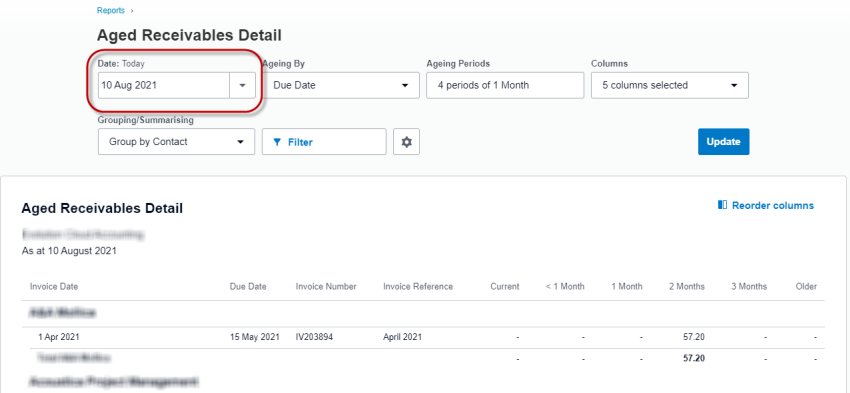Viewport: 850px width, 393px height.
Task: Click the Filter button
Action: point(324,141)
